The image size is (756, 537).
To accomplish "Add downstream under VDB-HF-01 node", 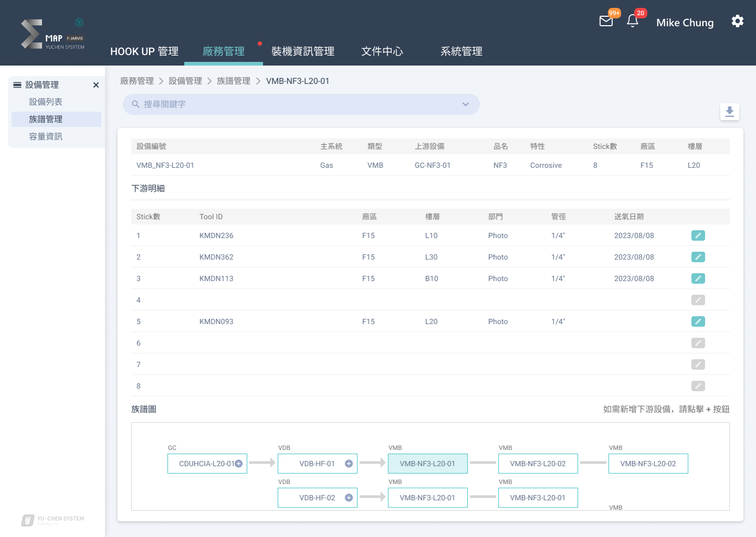I will (348, 464).
